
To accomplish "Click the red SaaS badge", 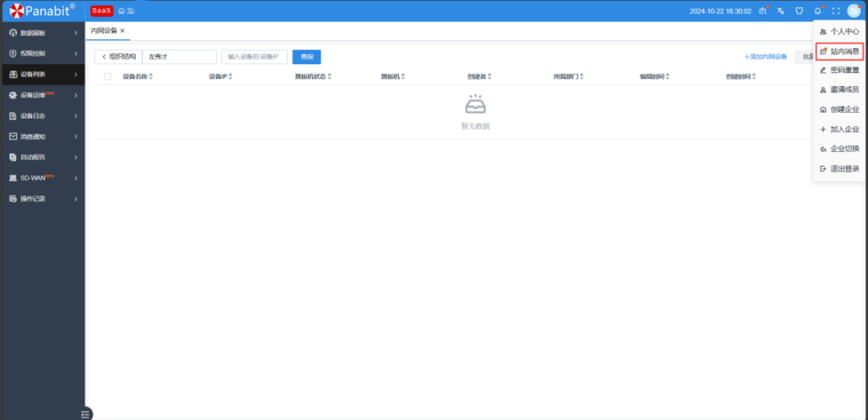I will [102, 11].
